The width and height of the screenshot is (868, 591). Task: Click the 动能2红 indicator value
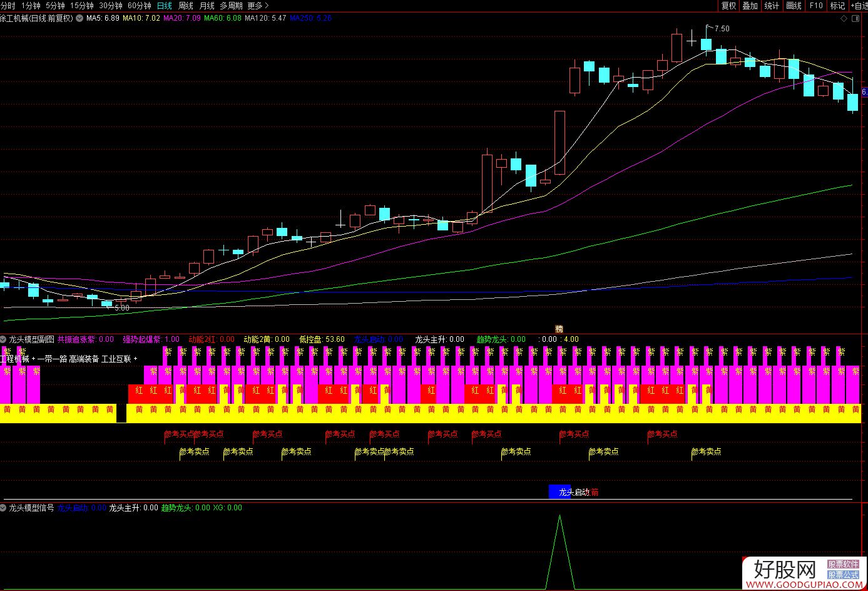[212, 339]
